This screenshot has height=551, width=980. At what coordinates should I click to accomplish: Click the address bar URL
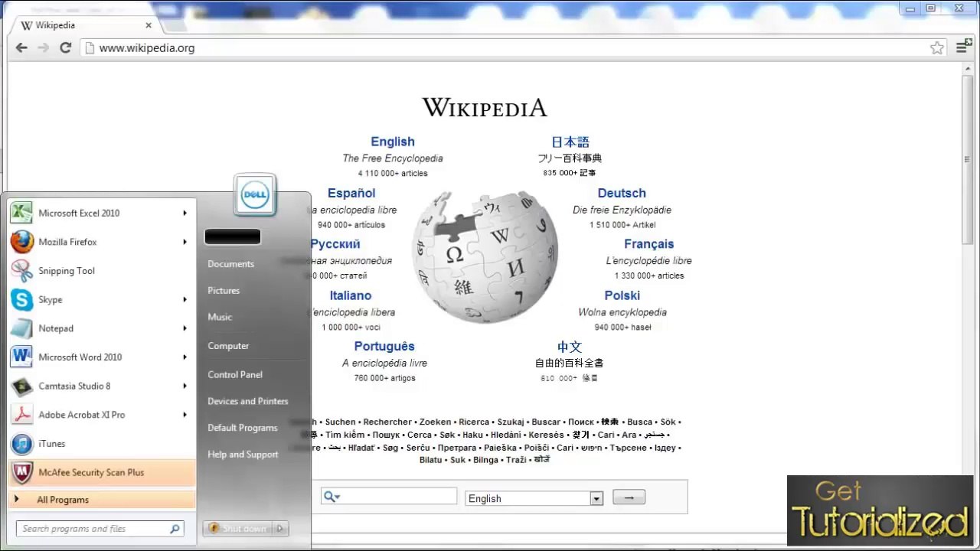coord(147,47)
